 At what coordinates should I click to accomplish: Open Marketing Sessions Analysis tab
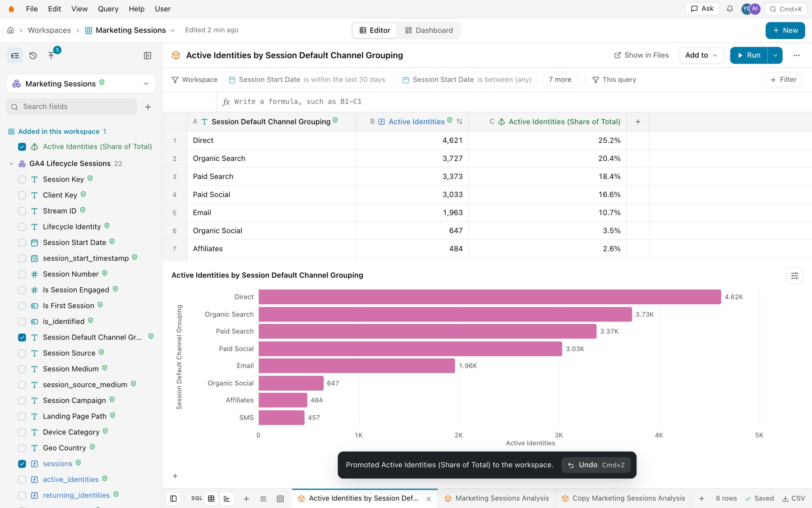pyautogui.click(x=497, y=499)
